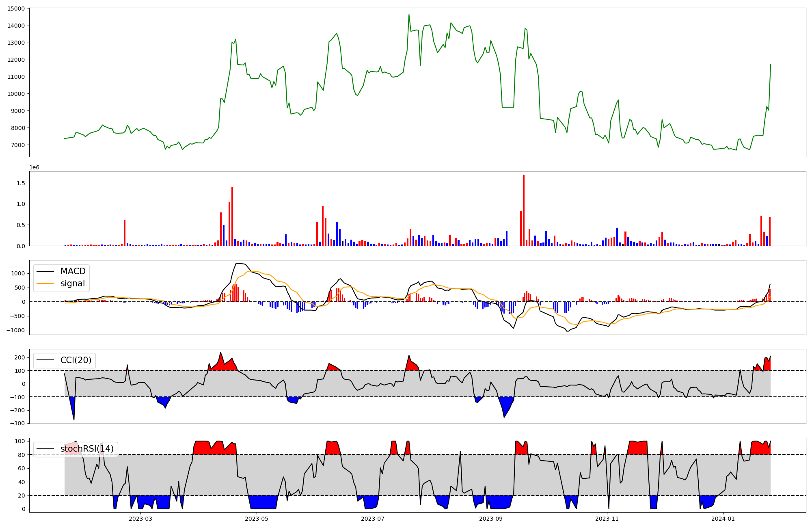Image resolution: width=812 pixels, height=528 pixels.
Task: Click the 1000 MACD axis tick label
Action: pos(17,273)
